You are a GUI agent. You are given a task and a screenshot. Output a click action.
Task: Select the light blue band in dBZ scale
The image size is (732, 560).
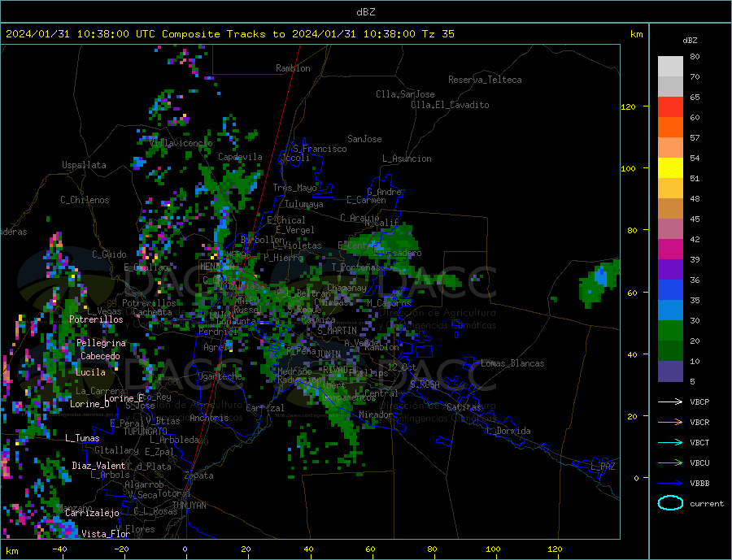[670, 310]
